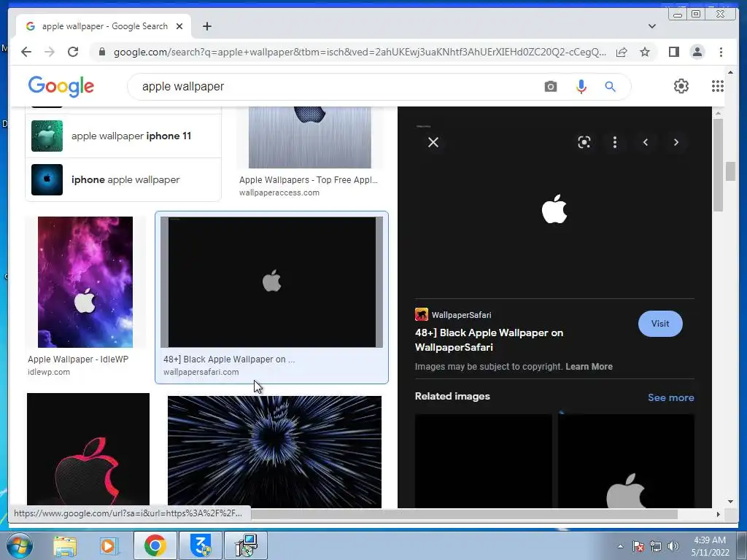Show next image in preview

(676, 142)
